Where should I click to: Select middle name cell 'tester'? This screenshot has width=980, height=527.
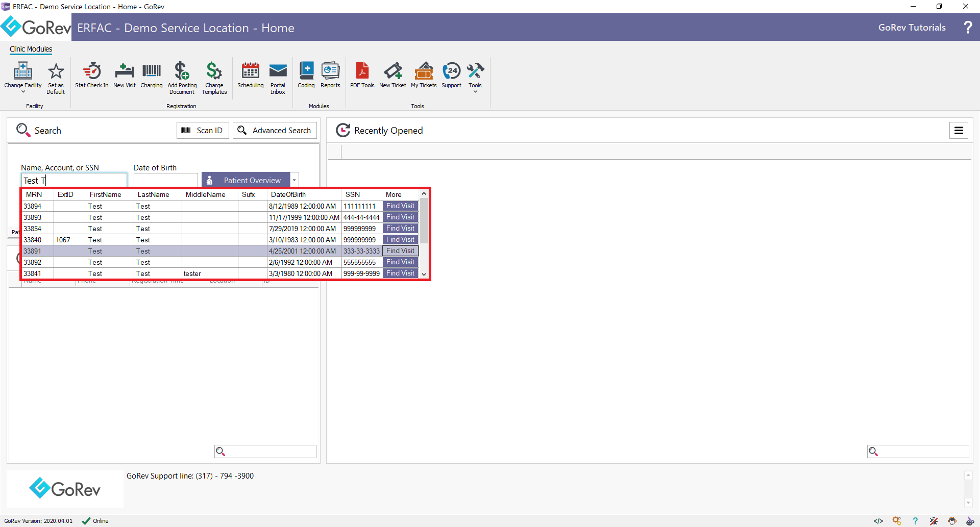pos(210,273)
